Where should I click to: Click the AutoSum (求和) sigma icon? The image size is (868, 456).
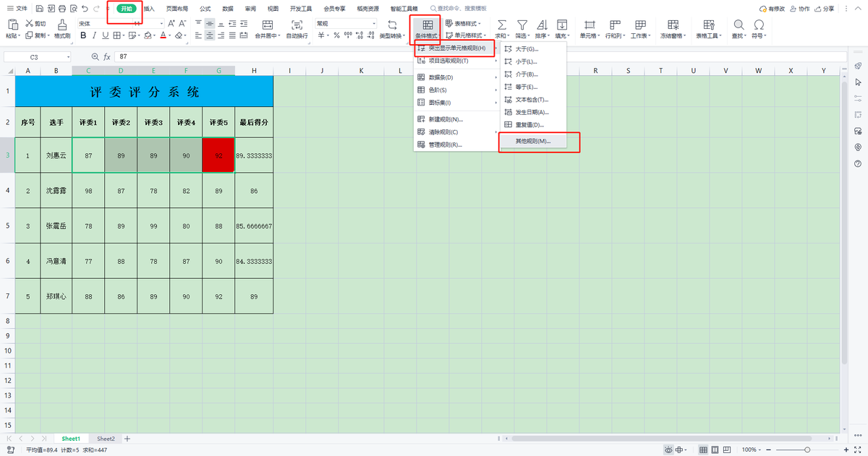point(502,24)
